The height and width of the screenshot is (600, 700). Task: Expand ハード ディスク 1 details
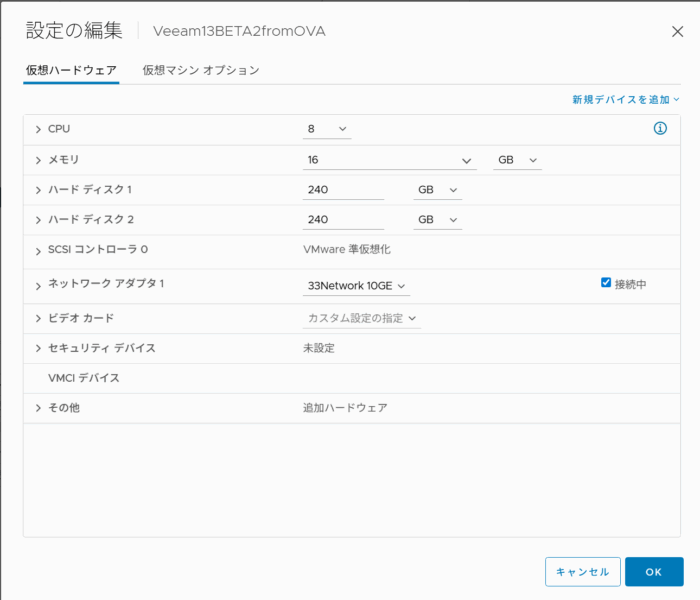pyautogui.click(x=38, y=190)
